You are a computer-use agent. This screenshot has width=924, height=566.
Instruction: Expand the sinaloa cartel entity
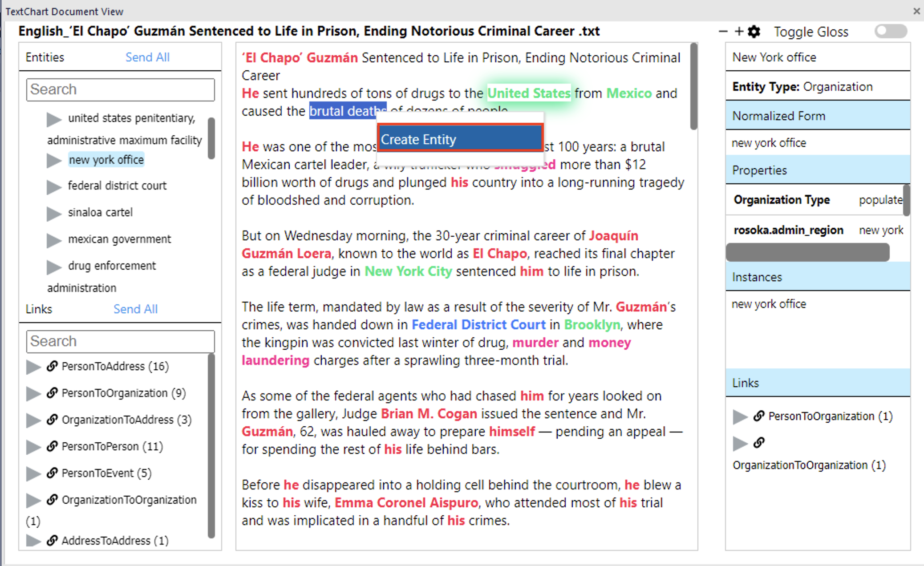tap(54, 213)
